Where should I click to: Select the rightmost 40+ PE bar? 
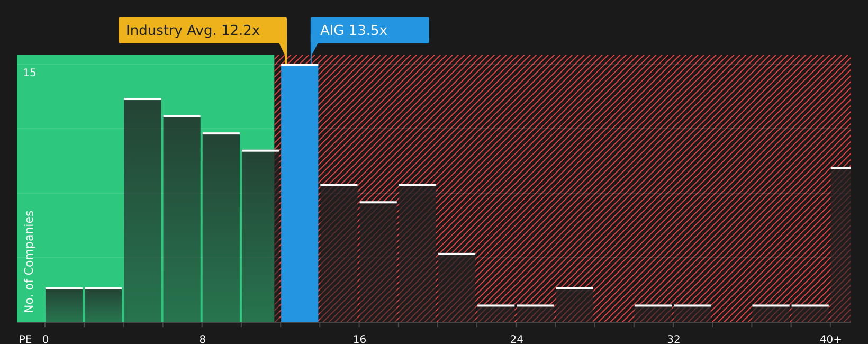841,245
